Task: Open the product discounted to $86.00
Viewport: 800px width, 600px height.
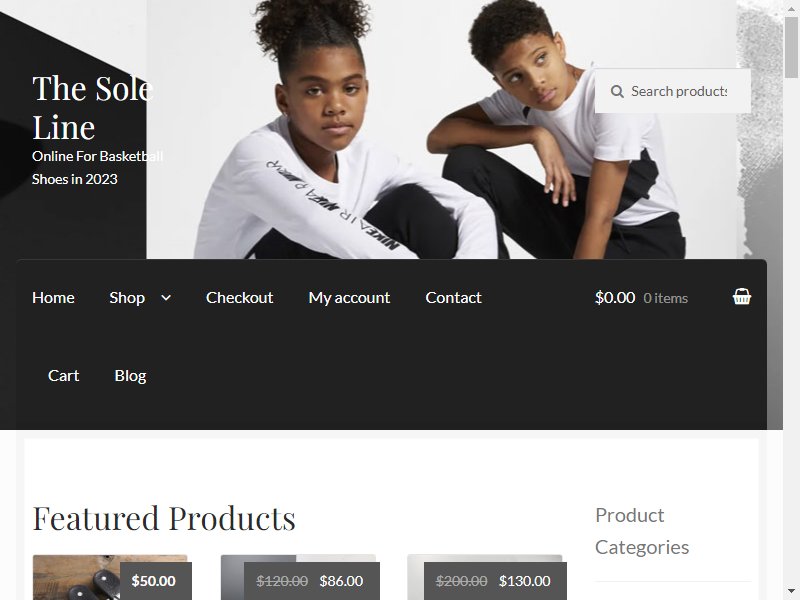Action: click(298, 578)
